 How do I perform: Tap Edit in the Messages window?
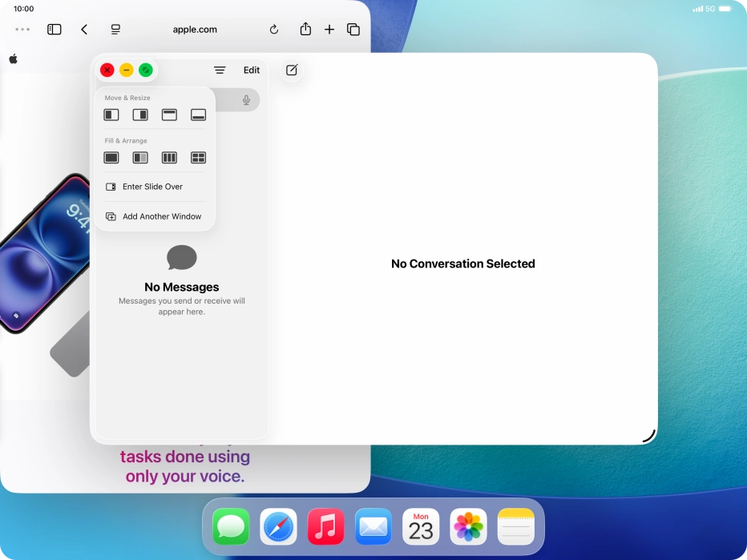252,70
